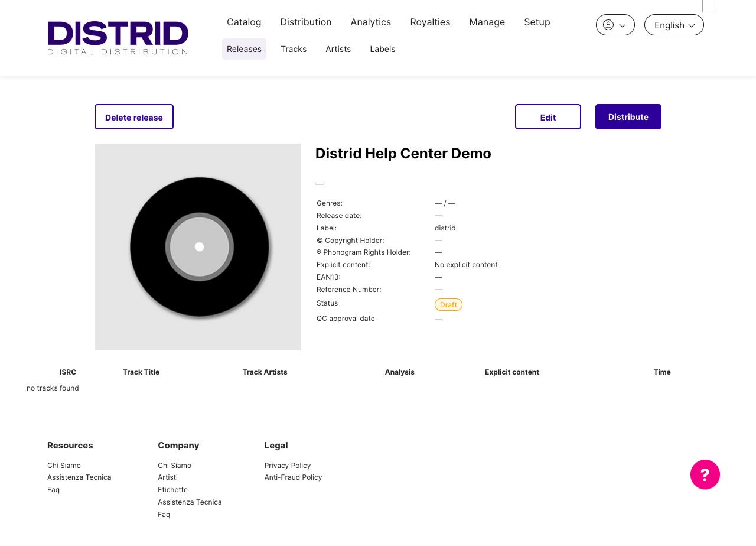Click the 'No explicit content' value
Screen dimensions: 756x546
click(466, 265)
